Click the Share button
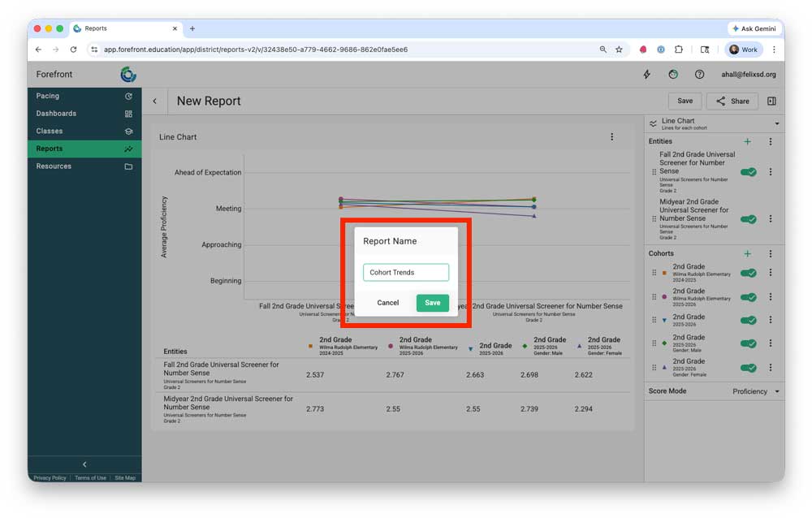The image size is (812, 518). [x=732, y=101]
